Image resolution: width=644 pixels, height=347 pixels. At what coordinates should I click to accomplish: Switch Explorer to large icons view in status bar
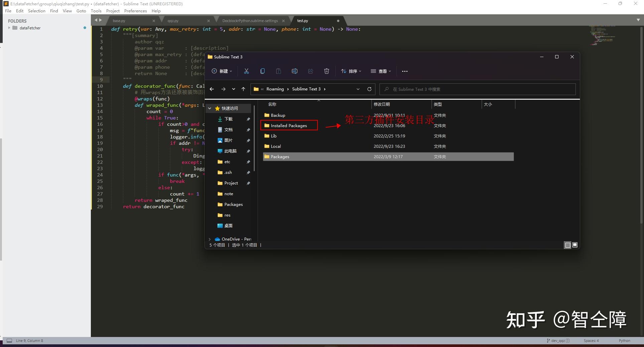click(575, 245)
